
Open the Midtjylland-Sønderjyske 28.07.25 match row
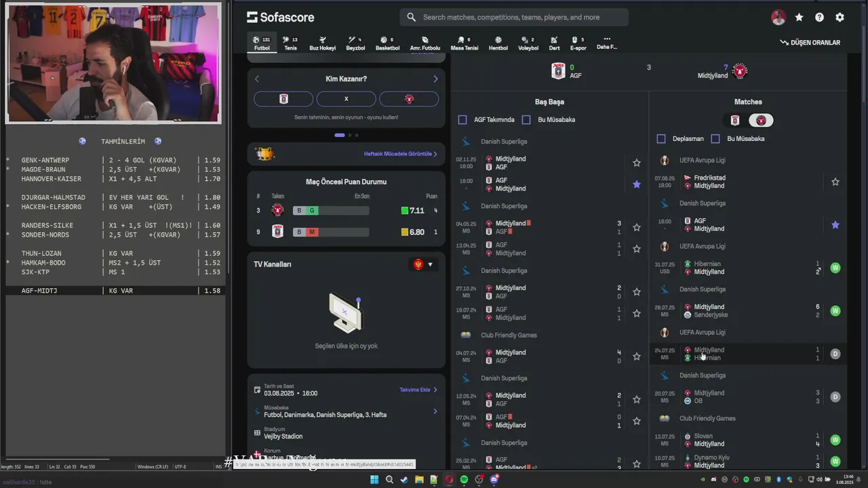[748, 310]
